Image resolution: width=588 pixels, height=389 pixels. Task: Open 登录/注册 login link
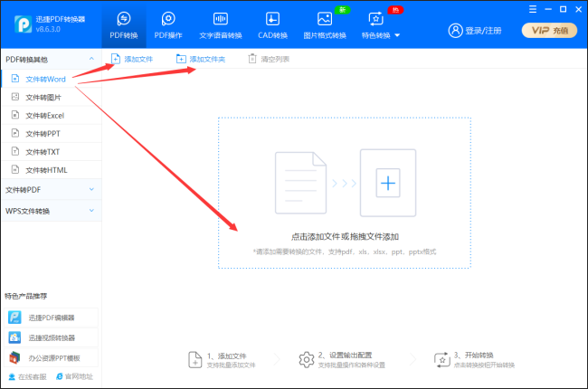coord(483,31)
